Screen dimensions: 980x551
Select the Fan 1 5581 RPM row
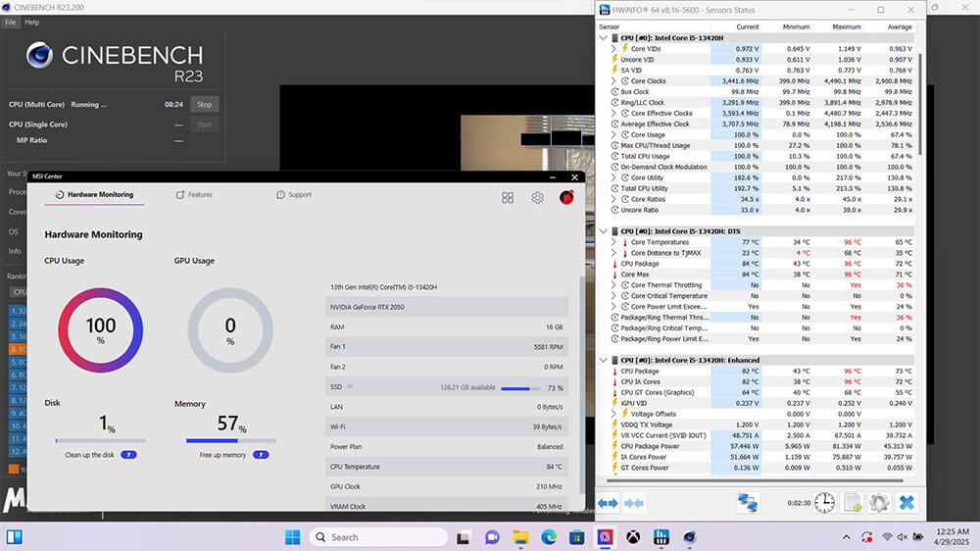(x=446, y=346)
